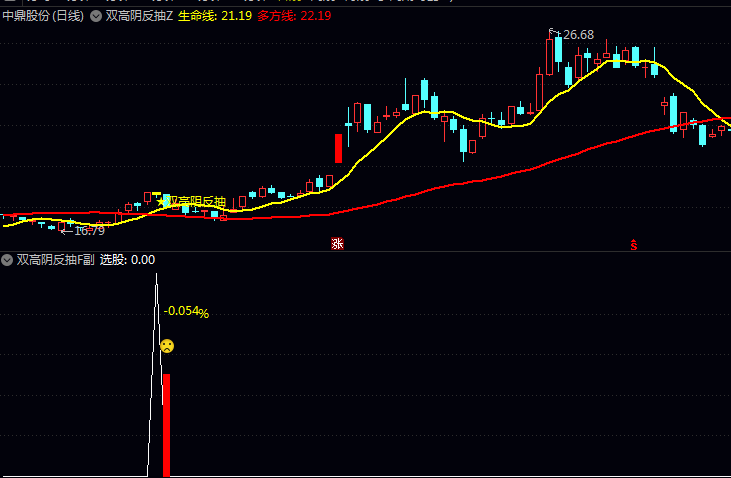731x478 pixels.
Task: Click the -0.054% label
Action: click(186, 312)
